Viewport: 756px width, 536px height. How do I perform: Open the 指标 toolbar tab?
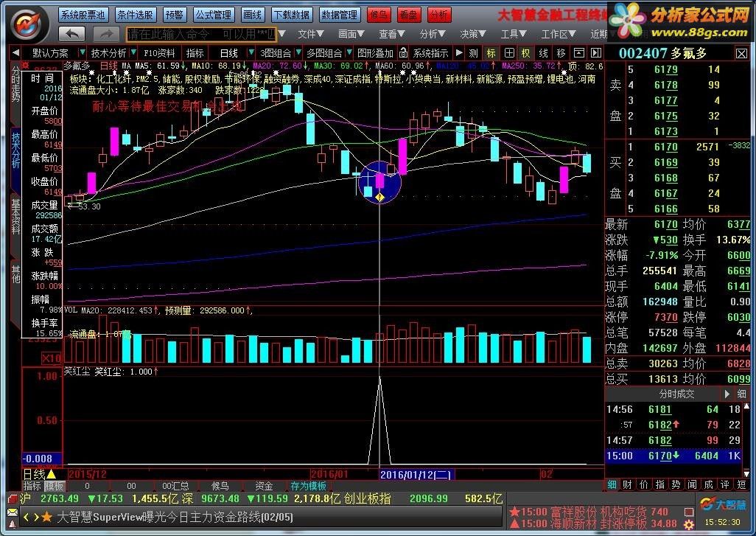tap(195, 53)
